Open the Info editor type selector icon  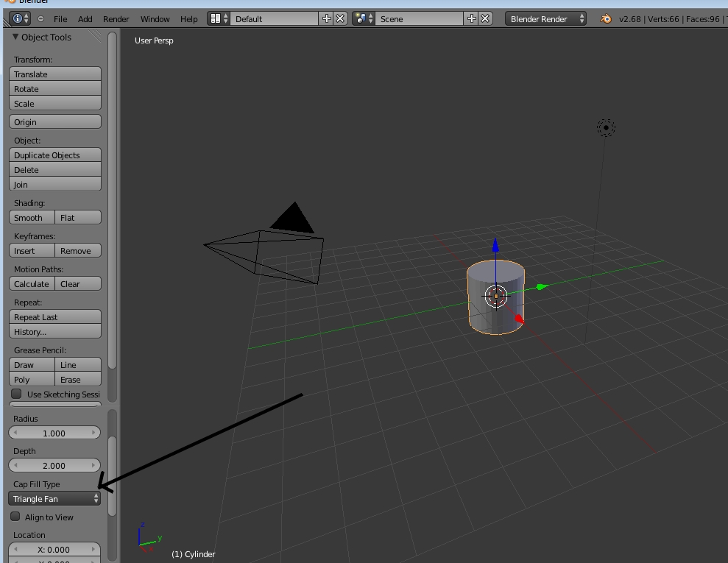coord(20,18)
